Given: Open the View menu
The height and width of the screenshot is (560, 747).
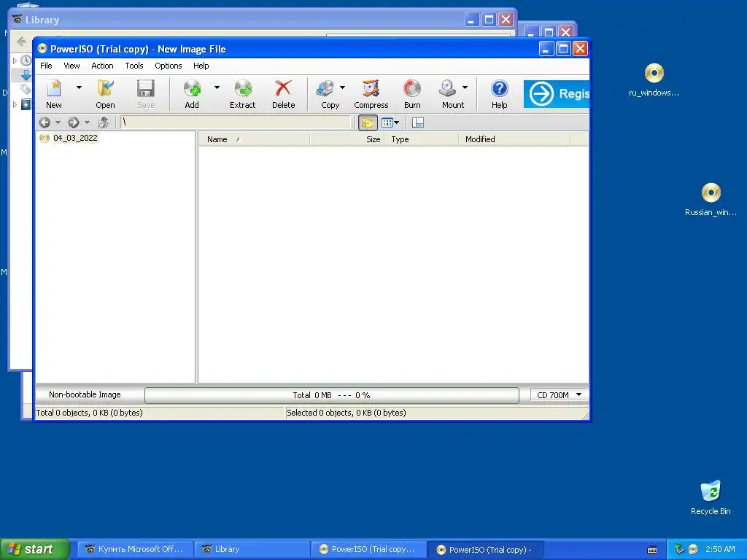Looking at the screenshot, I should point(71,66).
